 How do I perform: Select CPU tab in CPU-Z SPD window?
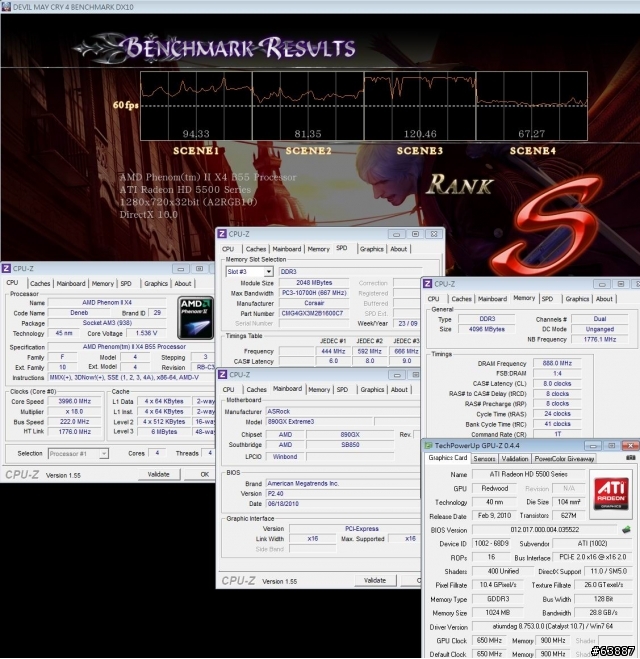point(228,249)
